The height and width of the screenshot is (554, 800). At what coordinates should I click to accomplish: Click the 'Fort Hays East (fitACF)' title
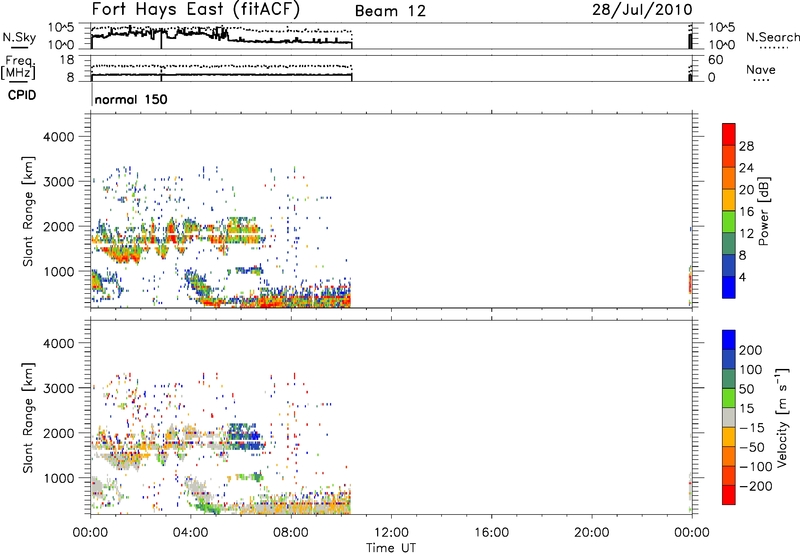click(x=195, y=9)
